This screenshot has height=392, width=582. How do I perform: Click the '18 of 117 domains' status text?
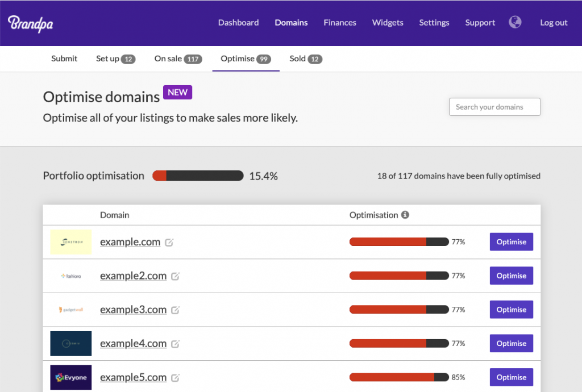459,176
